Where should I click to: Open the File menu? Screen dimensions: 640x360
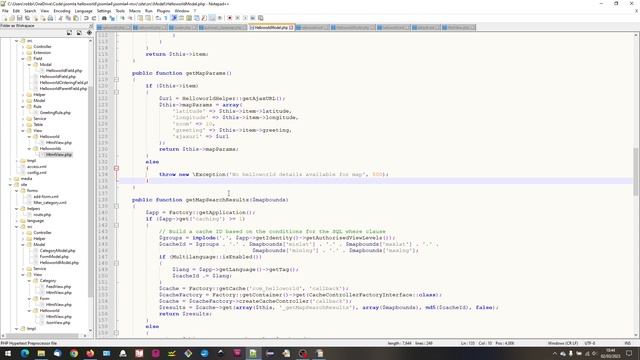pyautogui.click(x=5, y=11)
